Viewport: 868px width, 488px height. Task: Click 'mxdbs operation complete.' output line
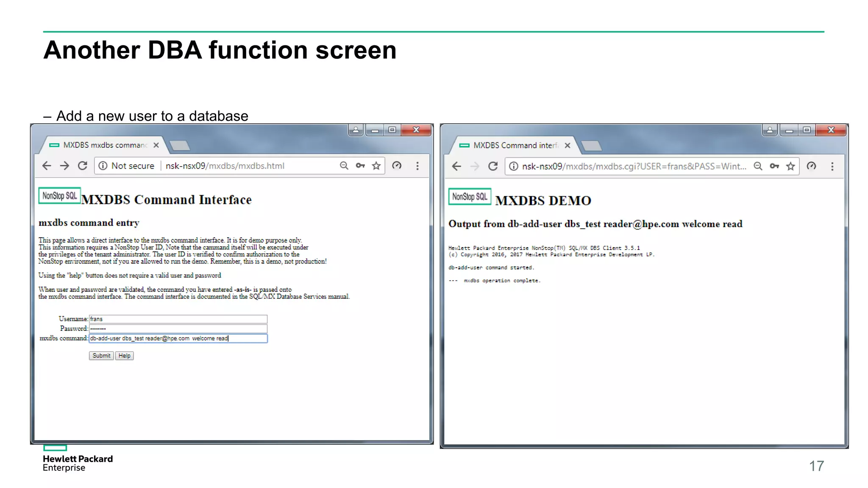pyautogui.click(x=495, y=280)
